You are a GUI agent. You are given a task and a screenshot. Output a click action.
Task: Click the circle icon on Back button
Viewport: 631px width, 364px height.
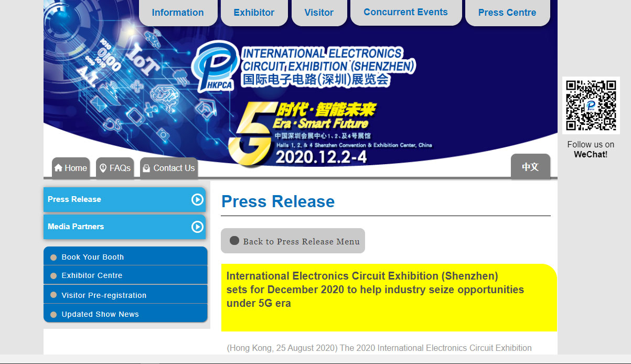tap(234, 241)
